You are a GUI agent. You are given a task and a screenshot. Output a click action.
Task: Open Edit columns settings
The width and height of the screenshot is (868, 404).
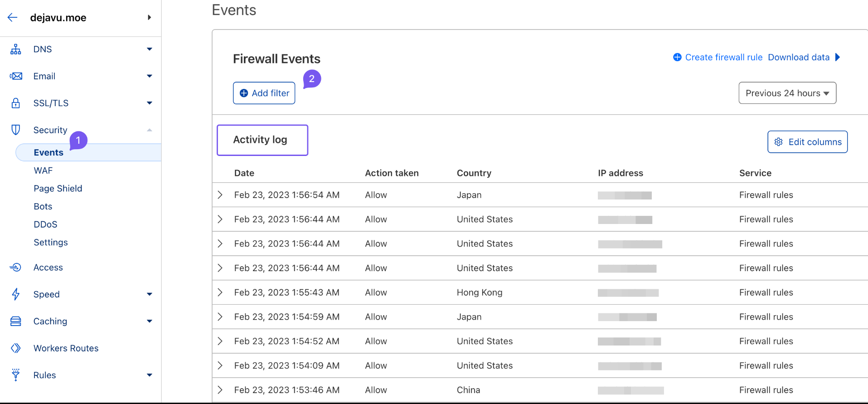(807, 142)
